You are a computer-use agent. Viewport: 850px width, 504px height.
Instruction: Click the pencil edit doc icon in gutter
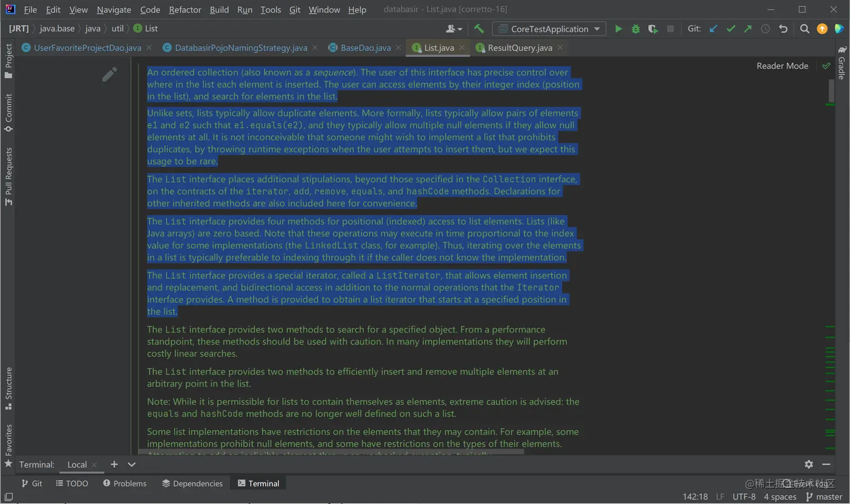coord(110,74)
